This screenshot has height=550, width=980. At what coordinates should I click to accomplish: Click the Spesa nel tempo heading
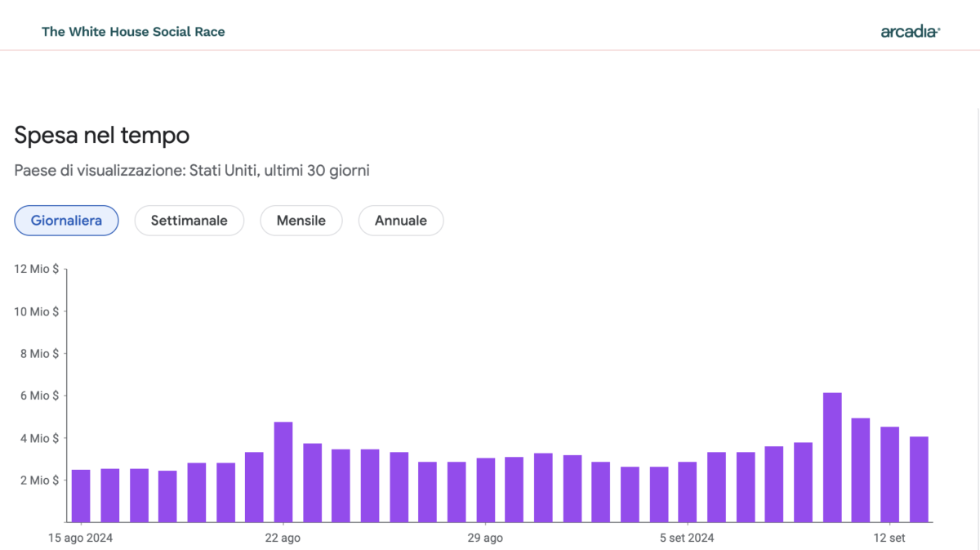tap(102, 135)
